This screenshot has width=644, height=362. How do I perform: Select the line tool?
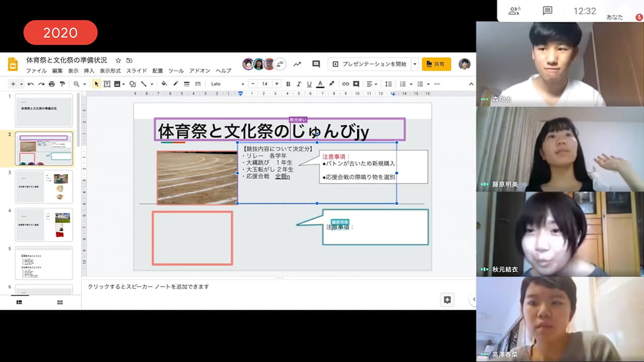pos(144,84)
